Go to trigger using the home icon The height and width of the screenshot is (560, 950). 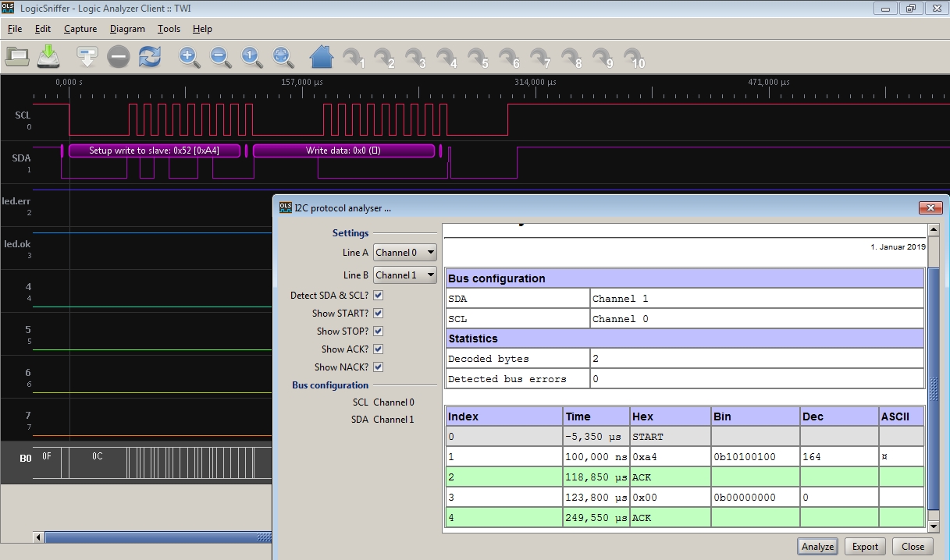tap(321, 56)
